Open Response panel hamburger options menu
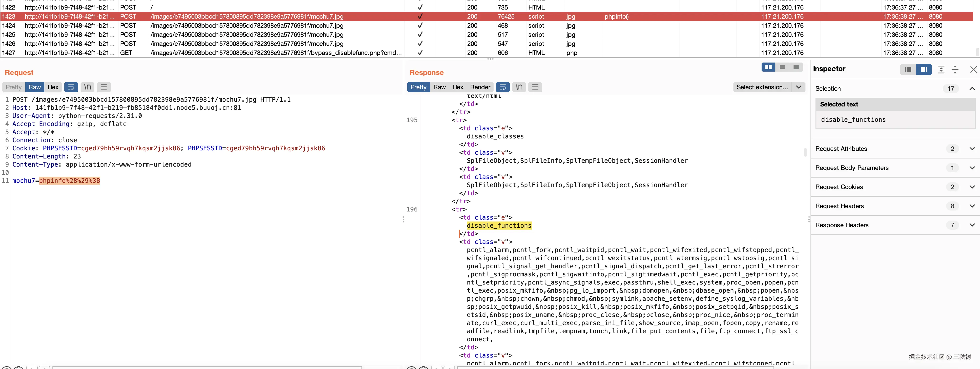The height and width of the screenshot is (369, 980). coord(535,87)
